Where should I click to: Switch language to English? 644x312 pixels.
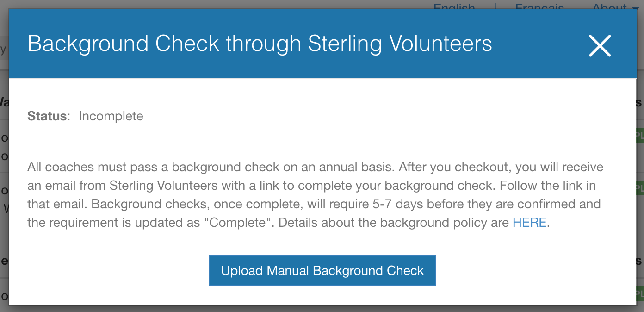point(454,6)
